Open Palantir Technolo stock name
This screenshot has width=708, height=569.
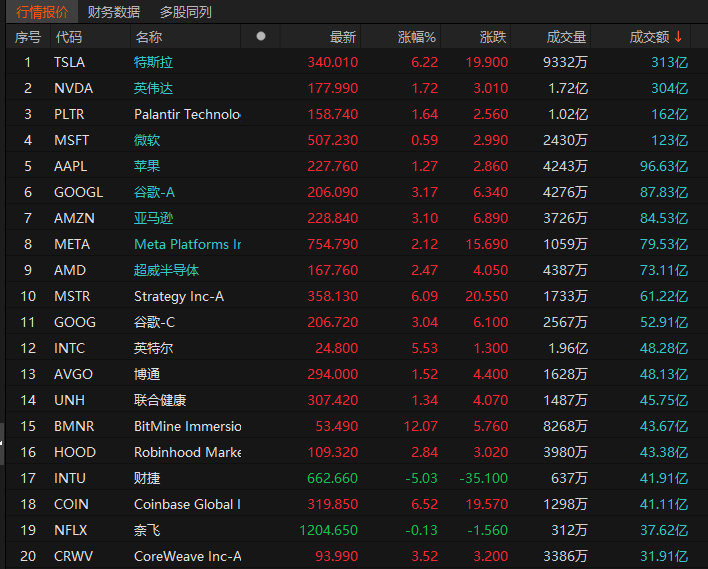[187, 114]
